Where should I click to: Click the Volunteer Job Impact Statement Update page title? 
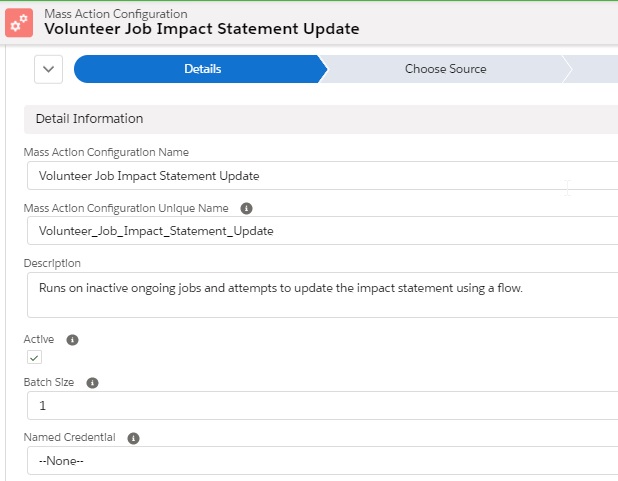point(201,29)
